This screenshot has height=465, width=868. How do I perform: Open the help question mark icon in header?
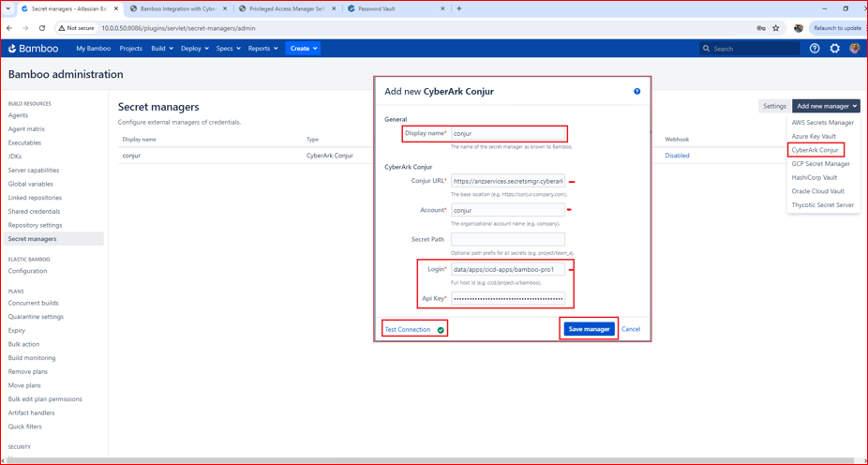815,48
